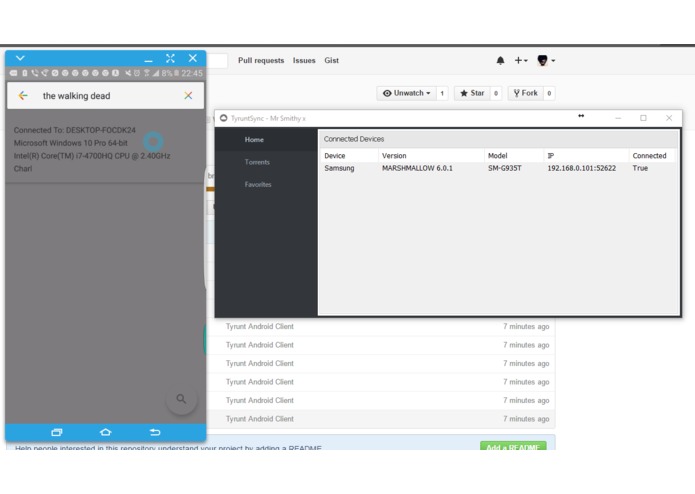Screen dimensions: 695x494
Task: Maximize the TyruntSync window
Action: 643,118
